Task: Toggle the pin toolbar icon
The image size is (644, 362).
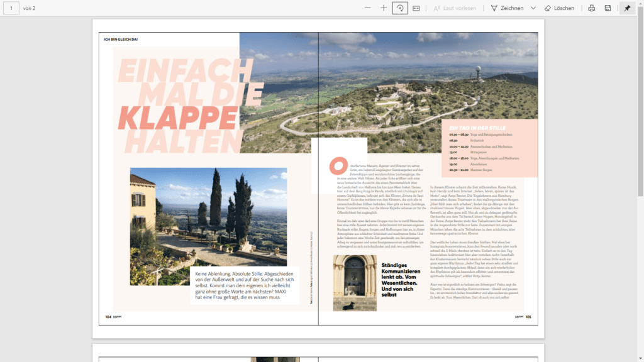Action: click(x=626, y=8)
